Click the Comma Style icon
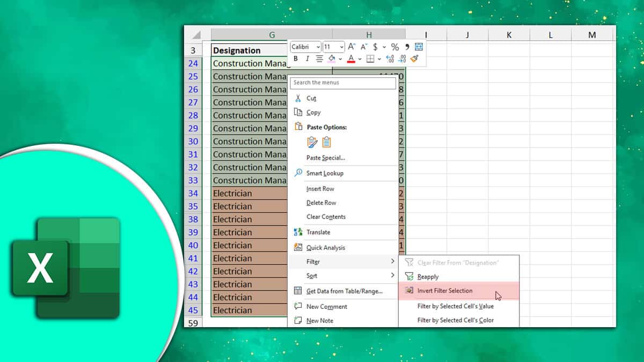The height and width of the screenshot is (362, 644). point(407,47)
